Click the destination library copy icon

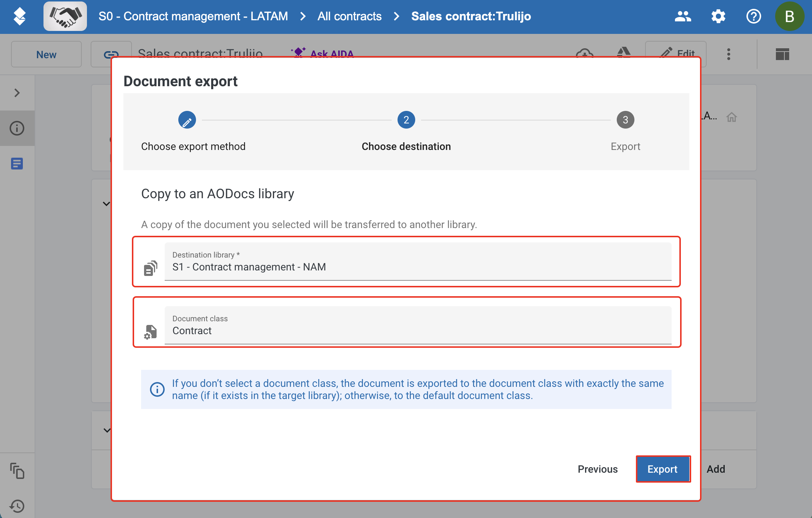[x=151, y=268]
